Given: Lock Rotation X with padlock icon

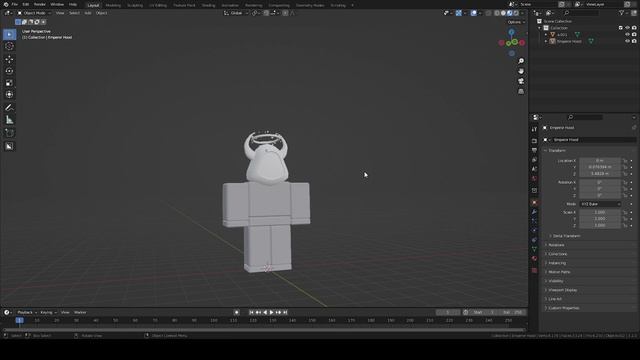Looking at the screenshot, I should [625, 182].
